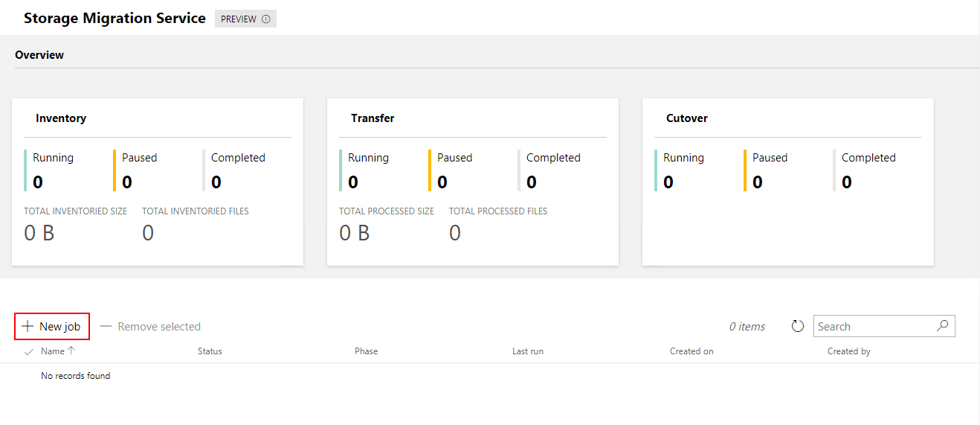Click the info icon beside PREVIEW
The width and height of the screenshot is (980, 425).
point(266,19)
